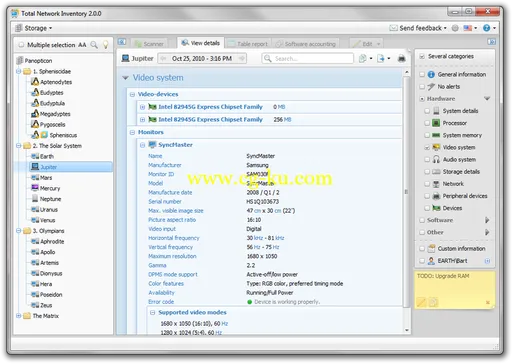The image size is (512, 364).
Task: Collapse the Monitors group
Action: point(132,133)
